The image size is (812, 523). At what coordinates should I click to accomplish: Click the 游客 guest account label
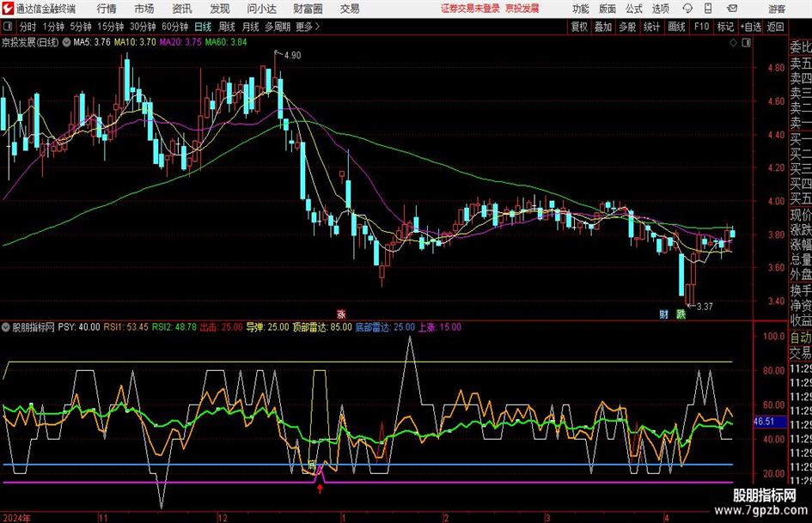click(x=777, y=9)
